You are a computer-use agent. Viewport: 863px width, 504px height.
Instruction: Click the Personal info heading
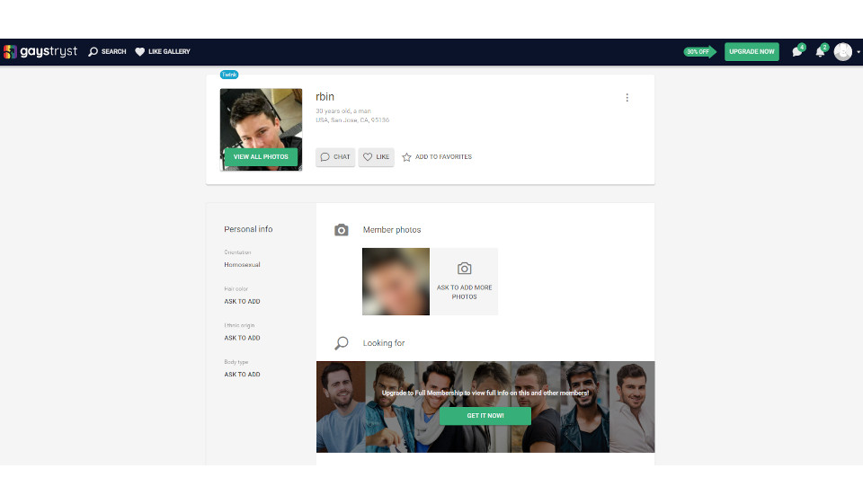[248, 229]
